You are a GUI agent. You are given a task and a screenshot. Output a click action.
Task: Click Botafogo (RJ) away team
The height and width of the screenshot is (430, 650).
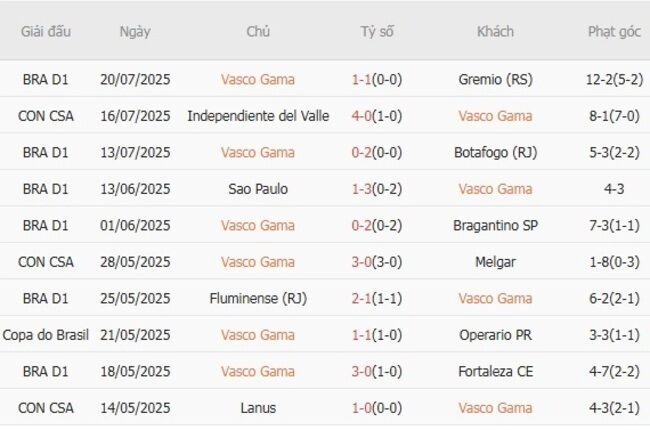point(495,152)
